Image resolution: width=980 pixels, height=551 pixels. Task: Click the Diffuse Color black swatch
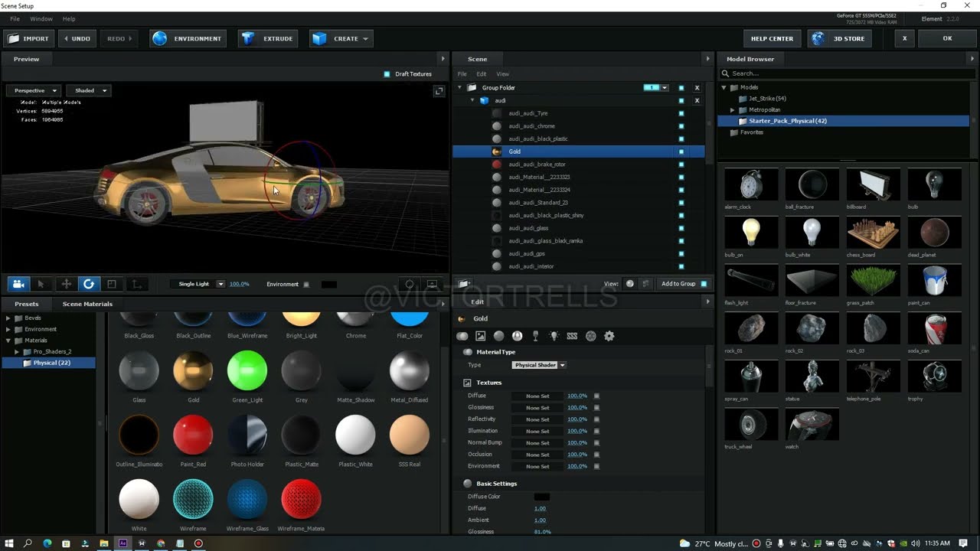542,497
